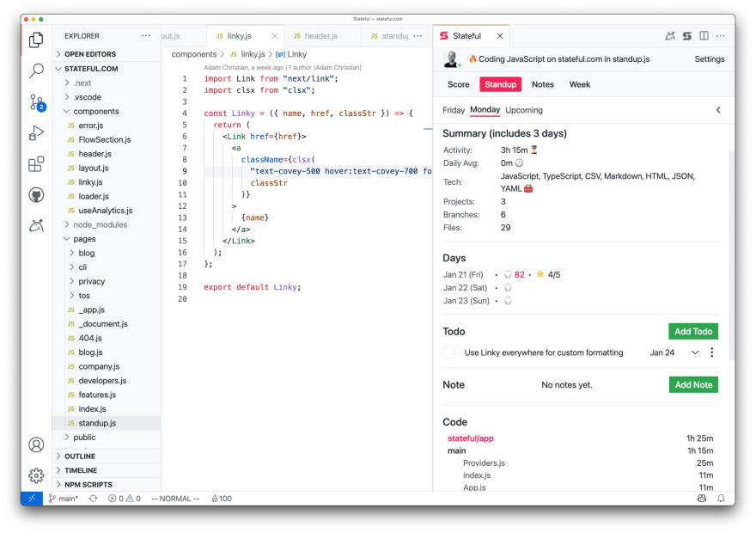
Task: Expand the NPM SCRIPTS section
Action: (x=107, y=484)
